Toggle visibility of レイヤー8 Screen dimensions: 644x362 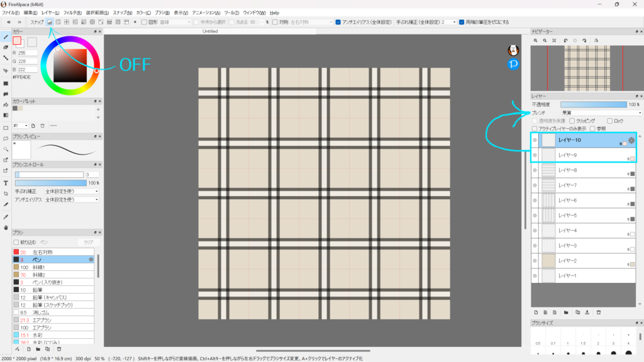coord(535,170)
